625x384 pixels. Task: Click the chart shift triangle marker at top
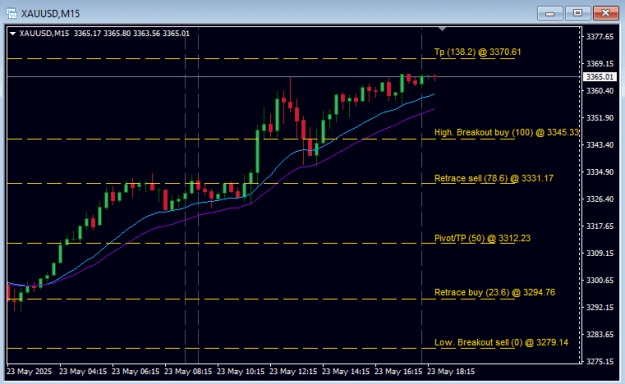442,29
